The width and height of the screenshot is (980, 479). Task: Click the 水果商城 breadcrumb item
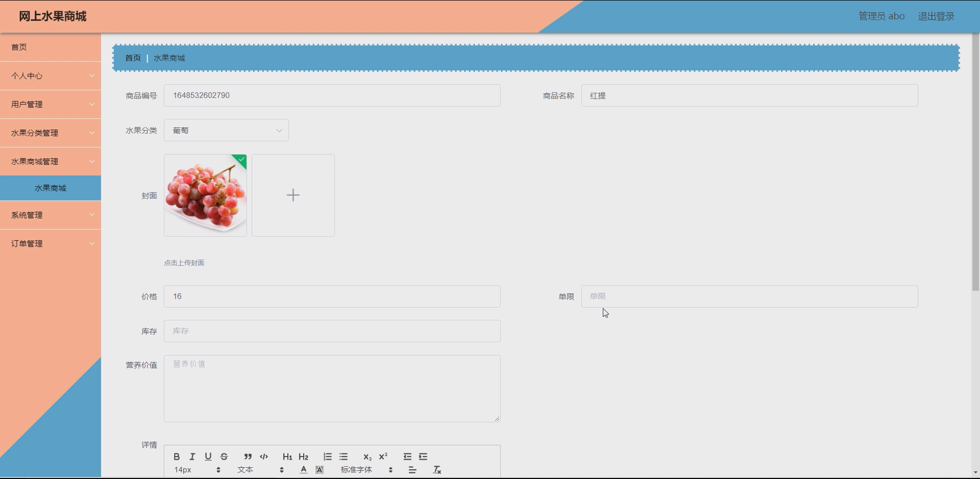pos(169,58)
